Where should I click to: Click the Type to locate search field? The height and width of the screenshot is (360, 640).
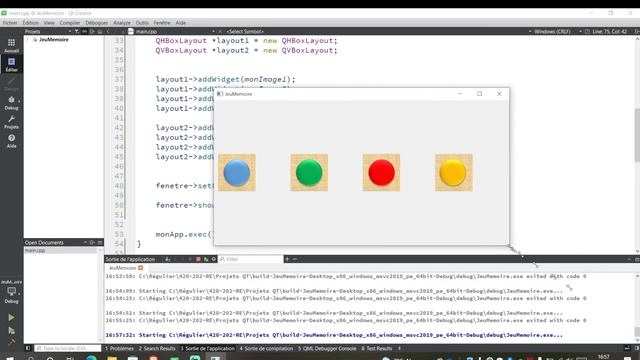68,348
